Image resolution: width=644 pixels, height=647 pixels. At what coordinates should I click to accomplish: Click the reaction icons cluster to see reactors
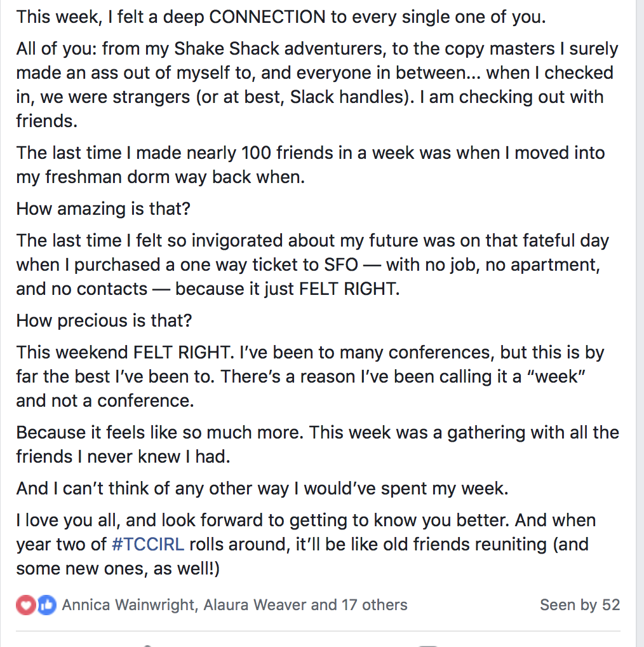(x=35, y=604)
